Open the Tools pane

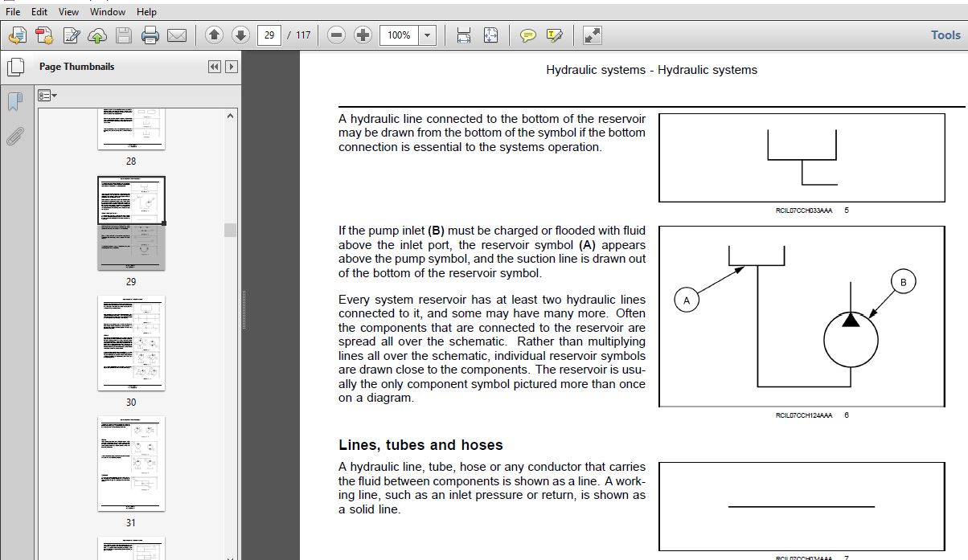coord(945,35)
